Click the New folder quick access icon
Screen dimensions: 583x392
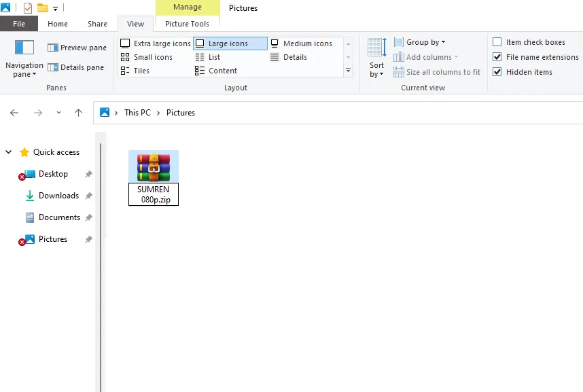[x=42, y=7]
